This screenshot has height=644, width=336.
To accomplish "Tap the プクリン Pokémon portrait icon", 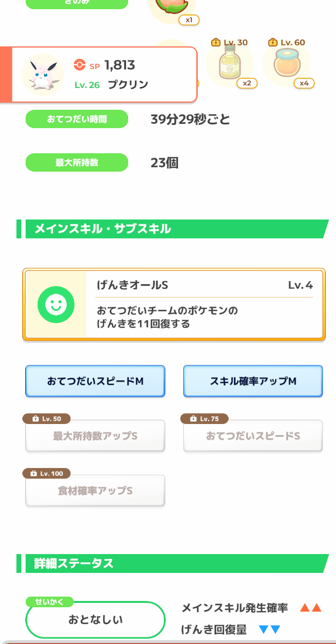I will [x=43, y=74].
